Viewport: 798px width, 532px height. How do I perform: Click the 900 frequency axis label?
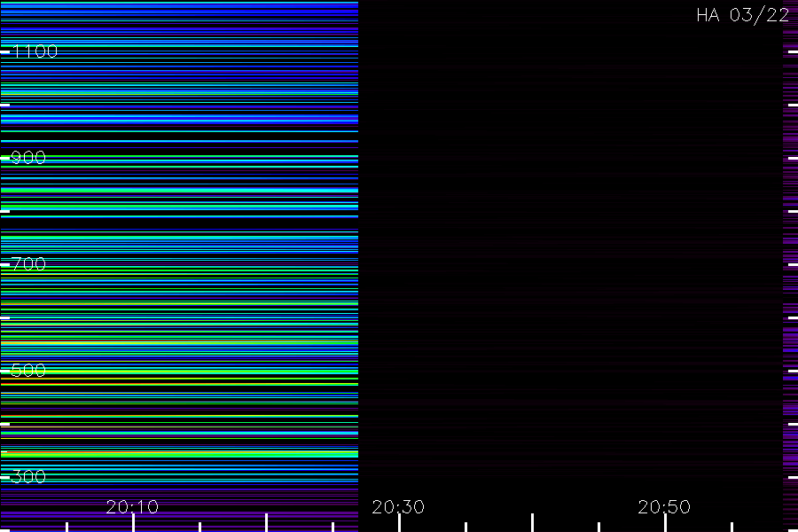click(x=28, y=158)
